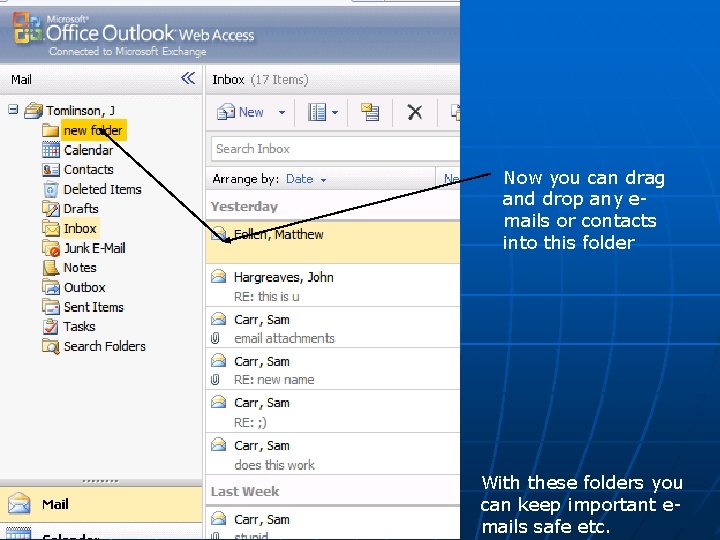
Task: Open the New button dropdown arrow
Action: click(281, 112)
